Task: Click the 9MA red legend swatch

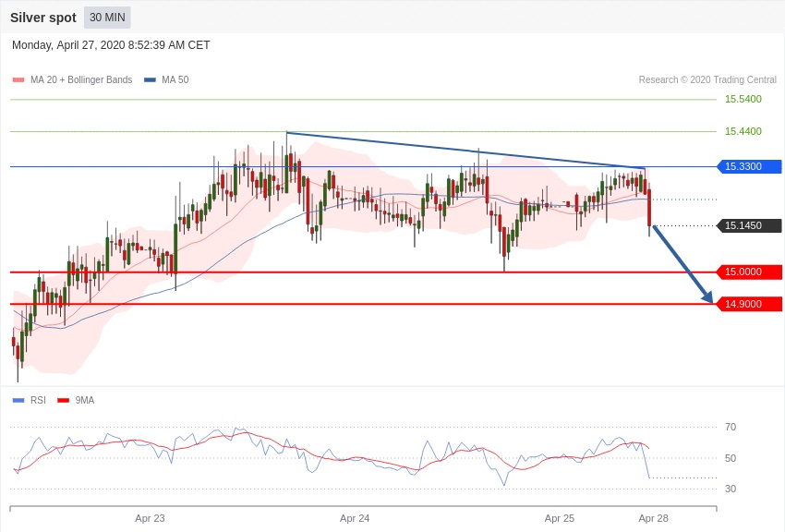Action: [63, 400]
